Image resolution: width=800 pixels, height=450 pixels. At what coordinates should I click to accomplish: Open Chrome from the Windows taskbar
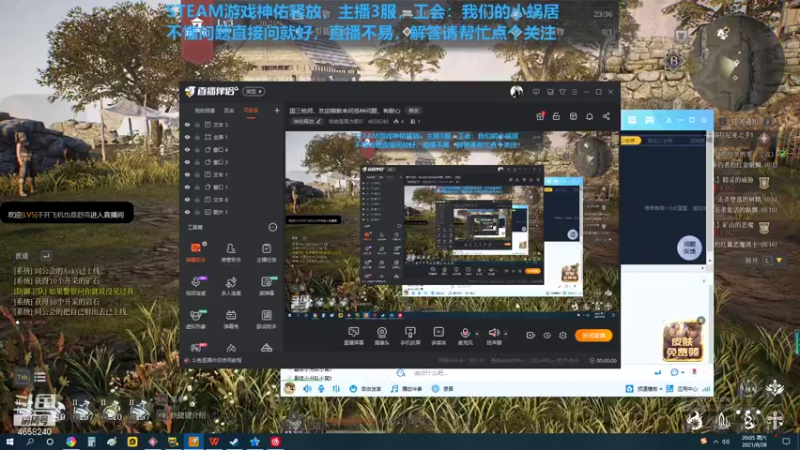click(71, 442)
